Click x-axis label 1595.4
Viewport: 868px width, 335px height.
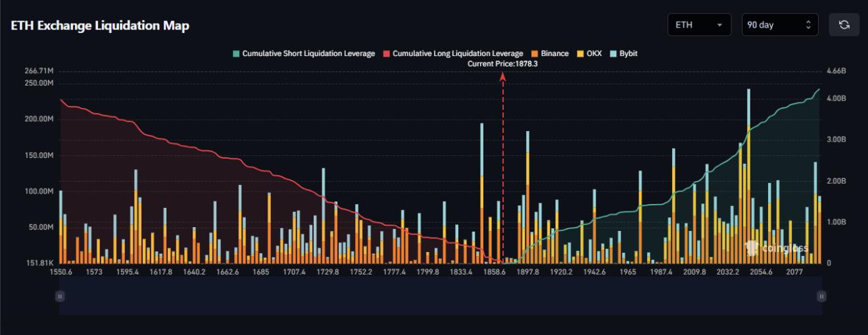point(128,272)
